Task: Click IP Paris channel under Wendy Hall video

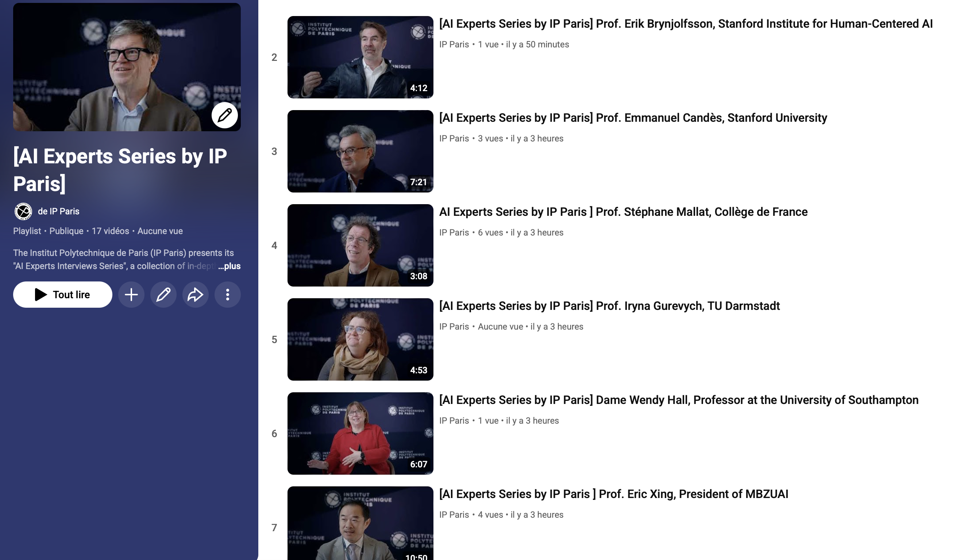Action: [x=454, y=421]
